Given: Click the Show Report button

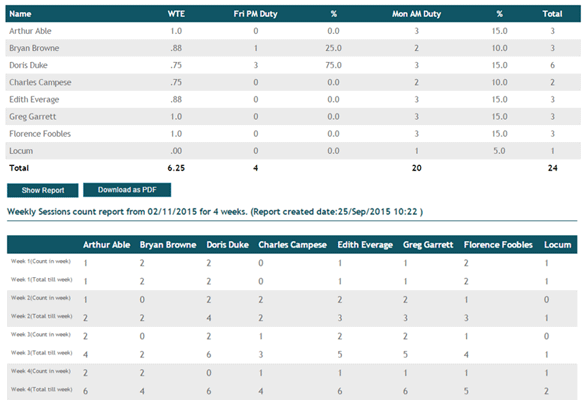Looking at the screenshot, I should click(43, 190).
